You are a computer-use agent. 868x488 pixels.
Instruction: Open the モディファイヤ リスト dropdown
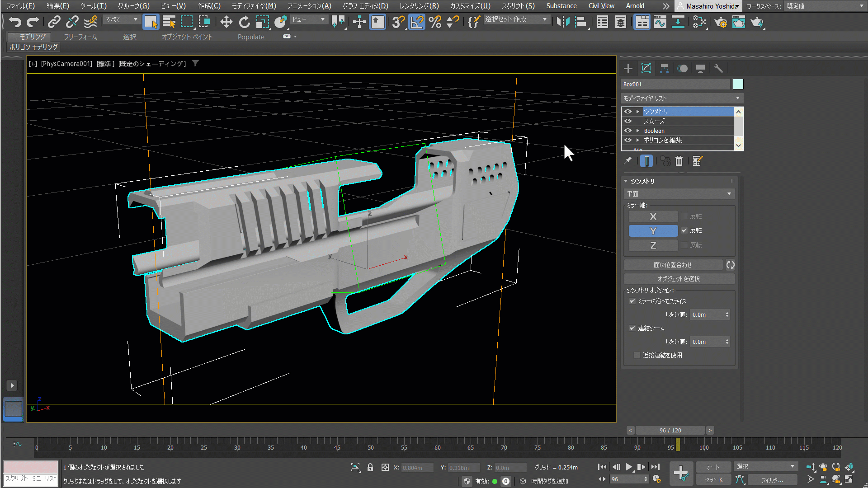coord(682,98)
